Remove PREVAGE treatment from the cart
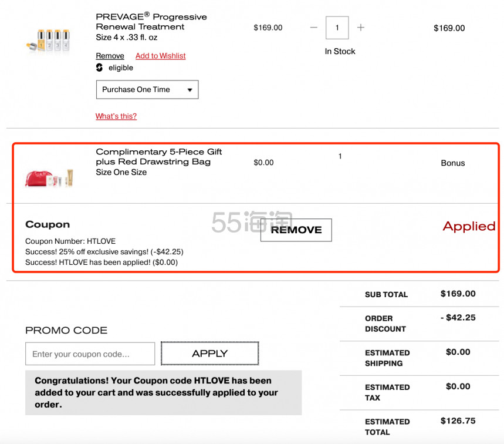This screenshot has width=504, height=444. pyautogui.click(x=110, y=56)
